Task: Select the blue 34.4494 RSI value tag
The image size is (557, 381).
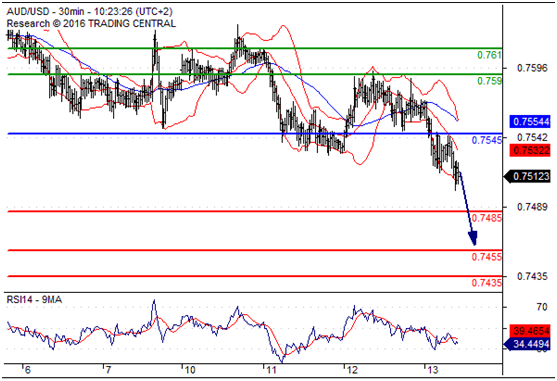Action: (528, 344)
